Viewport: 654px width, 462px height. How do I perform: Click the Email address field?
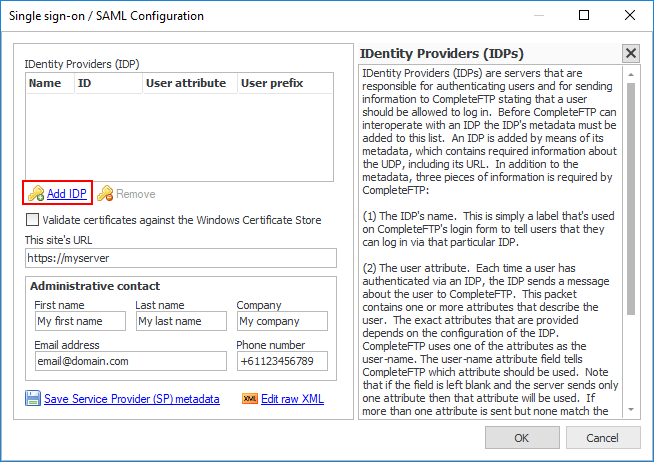click(130, 360)
